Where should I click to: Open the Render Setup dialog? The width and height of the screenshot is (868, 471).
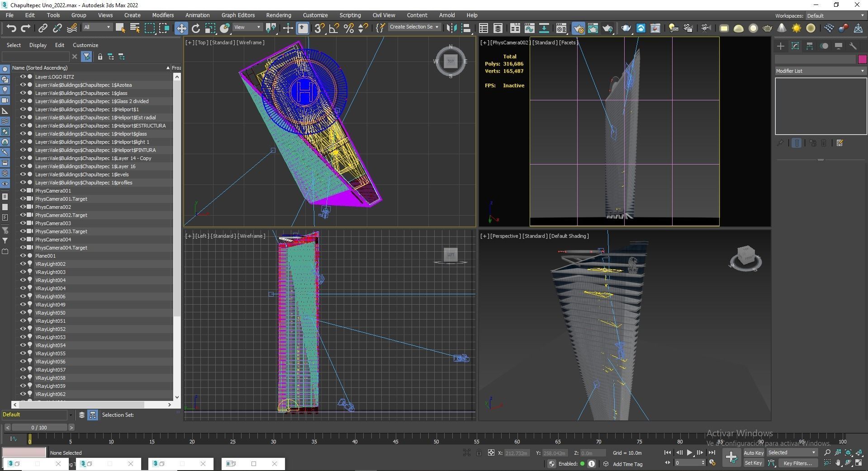(x=579, y=28)
